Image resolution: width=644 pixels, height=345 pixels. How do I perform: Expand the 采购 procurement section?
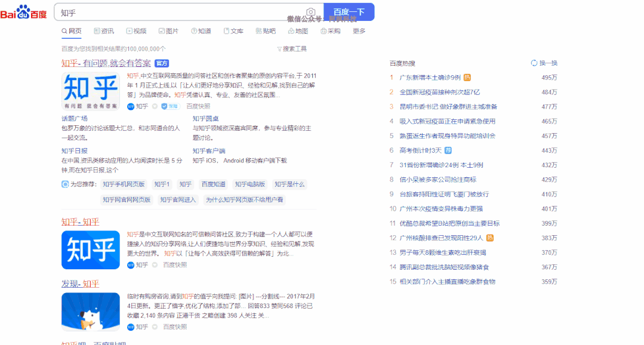click(x=324, y=31)
